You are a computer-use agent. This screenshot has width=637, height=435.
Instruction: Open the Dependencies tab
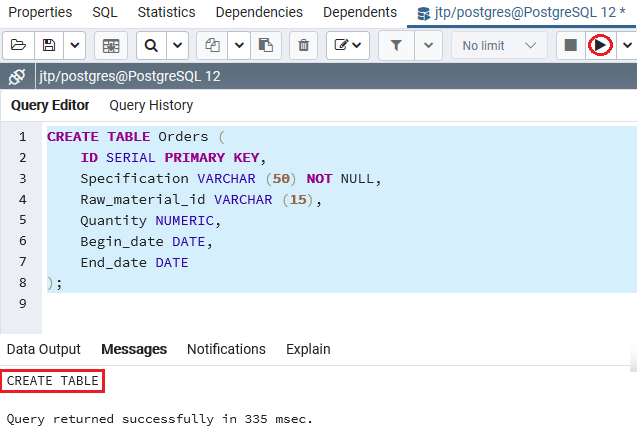tap(259, 12)
